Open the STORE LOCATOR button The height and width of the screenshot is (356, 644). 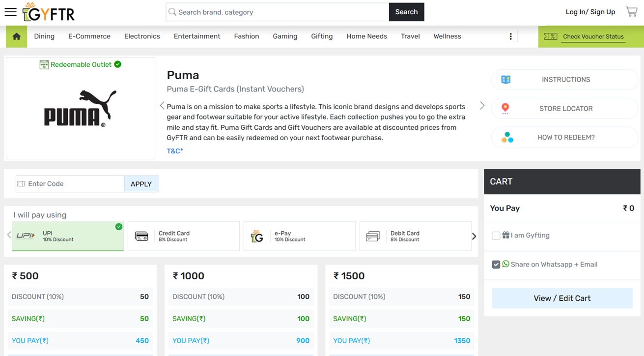[x=565, y=109]
